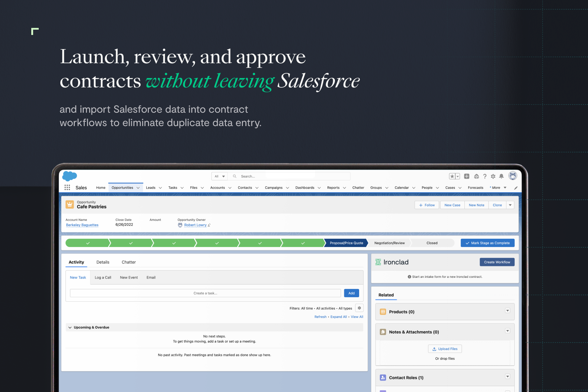This screenshot has height=392, width=588.
Task: Click the Refresh activities link
Action: tap(320, 317)
